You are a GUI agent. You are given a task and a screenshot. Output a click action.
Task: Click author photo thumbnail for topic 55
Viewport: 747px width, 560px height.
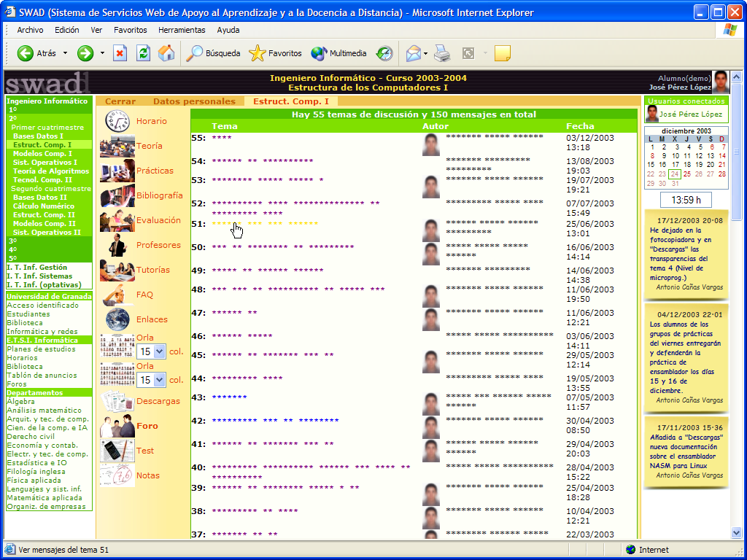431,144
